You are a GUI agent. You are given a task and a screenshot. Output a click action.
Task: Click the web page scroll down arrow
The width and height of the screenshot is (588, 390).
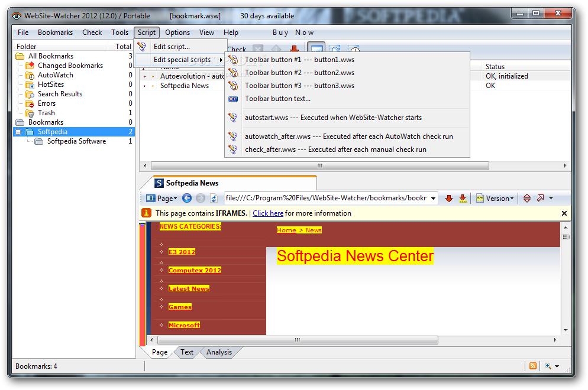(x=566, y=330)
